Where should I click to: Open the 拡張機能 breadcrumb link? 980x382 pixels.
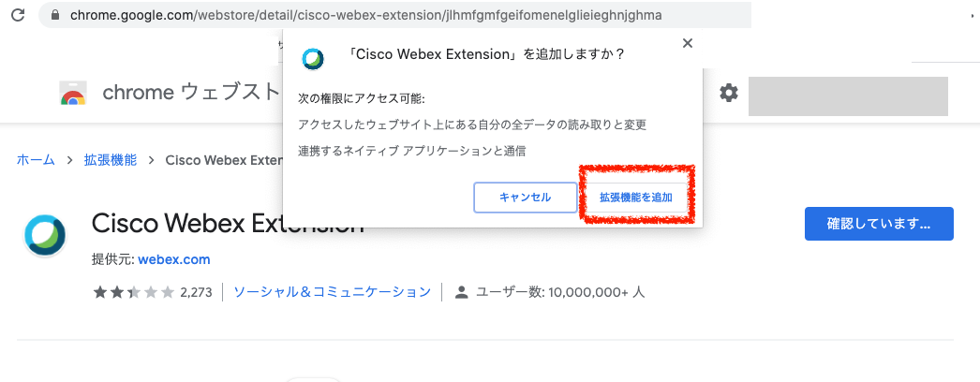(111, 160)
